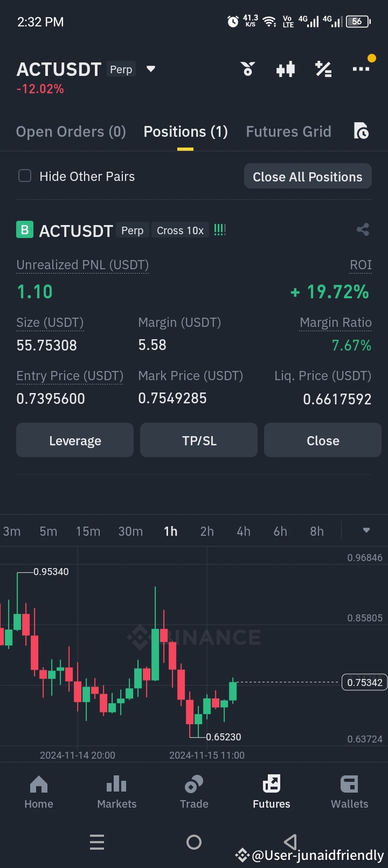Select the 3m chart interval
Screen dimensions: 388x868
click(x=12, y=531)
